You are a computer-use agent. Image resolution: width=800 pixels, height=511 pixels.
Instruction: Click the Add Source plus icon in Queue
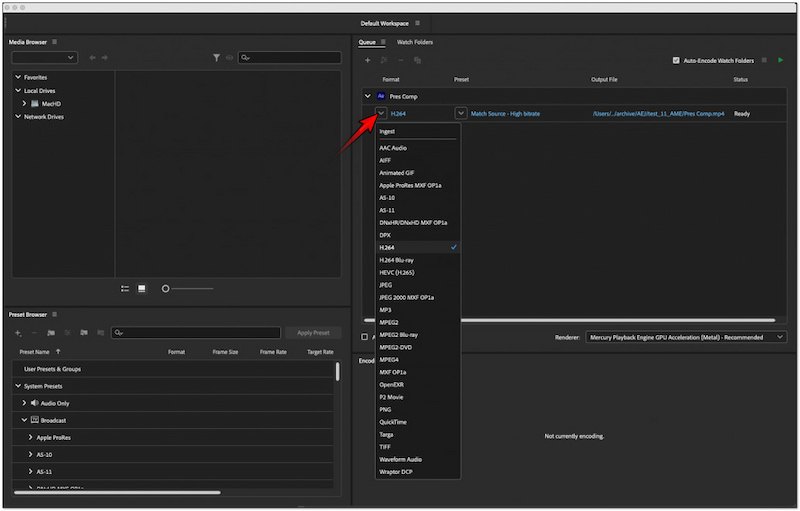coord(367,61)
